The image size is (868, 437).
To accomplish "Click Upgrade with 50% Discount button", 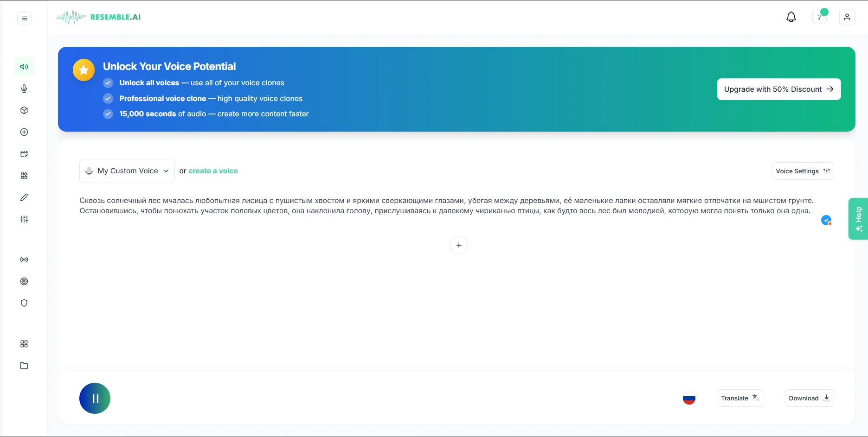I will point(779,89).
